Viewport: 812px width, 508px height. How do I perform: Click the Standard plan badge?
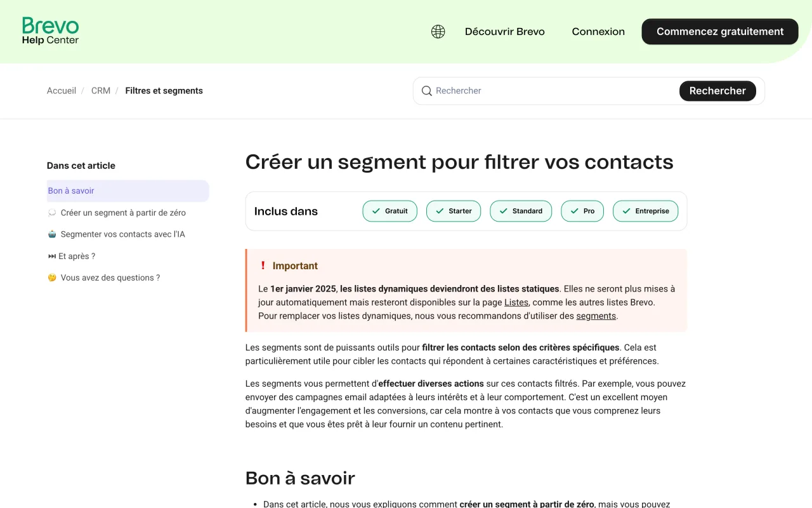521,211
